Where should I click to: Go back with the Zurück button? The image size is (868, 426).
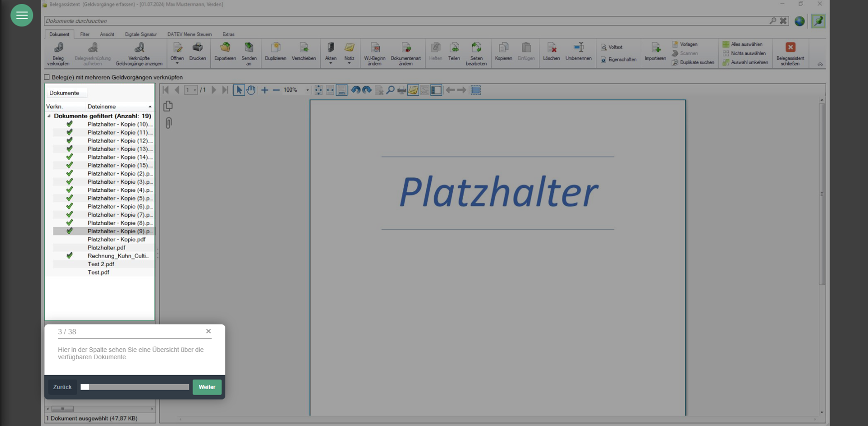tap(62, 387)
